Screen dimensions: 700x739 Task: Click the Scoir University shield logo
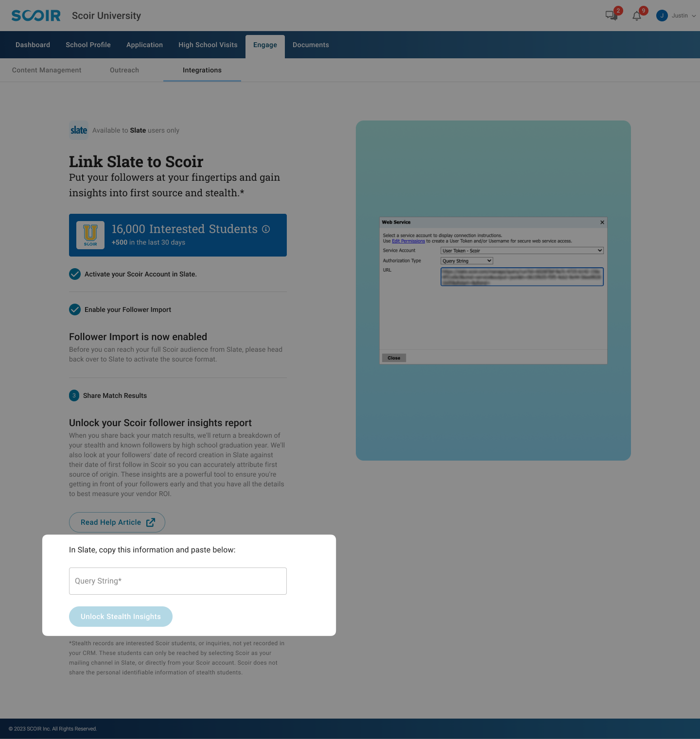tap(90, 235)
